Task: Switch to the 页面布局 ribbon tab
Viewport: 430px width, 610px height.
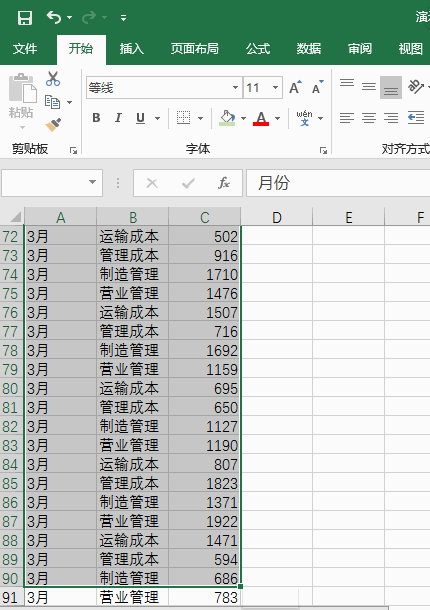Action: (x=195, y=49)
